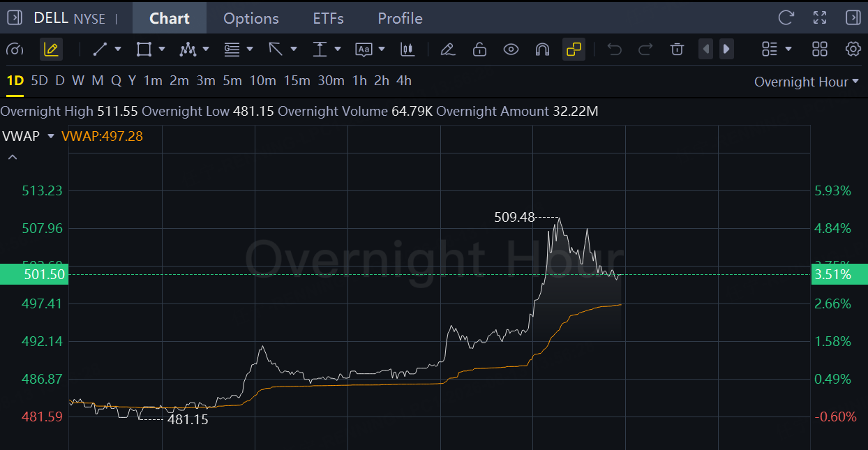
Task: Delete drawings with the trash icon
Action: [677, 50]
